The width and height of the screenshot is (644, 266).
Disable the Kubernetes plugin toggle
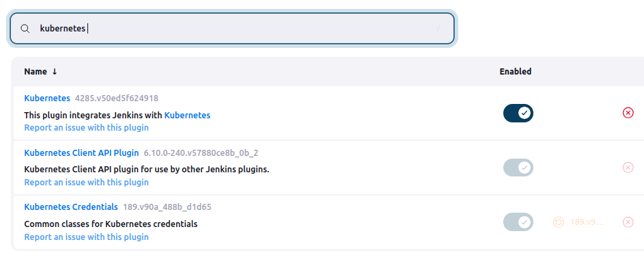point(518,113)
